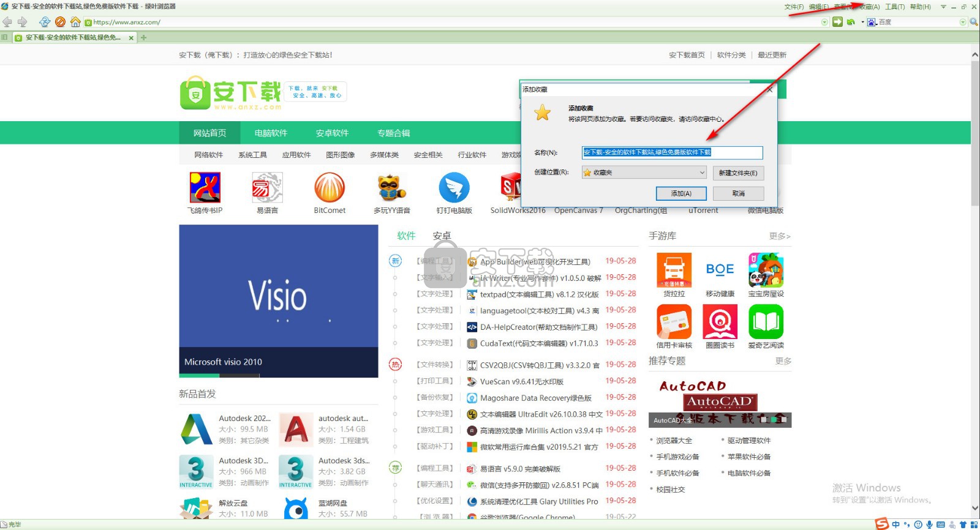Click the URL address bar
This screenshot has width=980, height=530.
tap(456, 22)
